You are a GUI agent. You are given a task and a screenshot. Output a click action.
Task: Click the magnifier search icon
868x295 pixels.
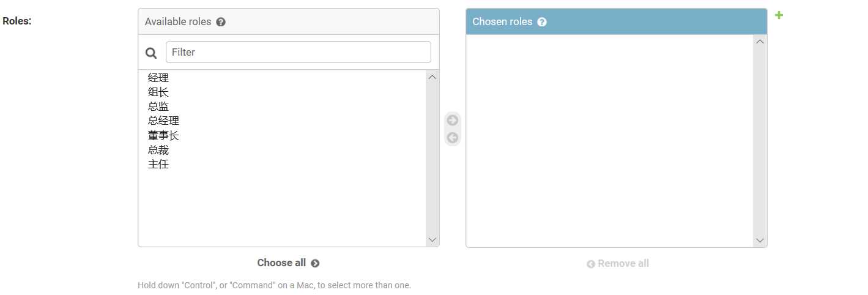tap(151, 53)
